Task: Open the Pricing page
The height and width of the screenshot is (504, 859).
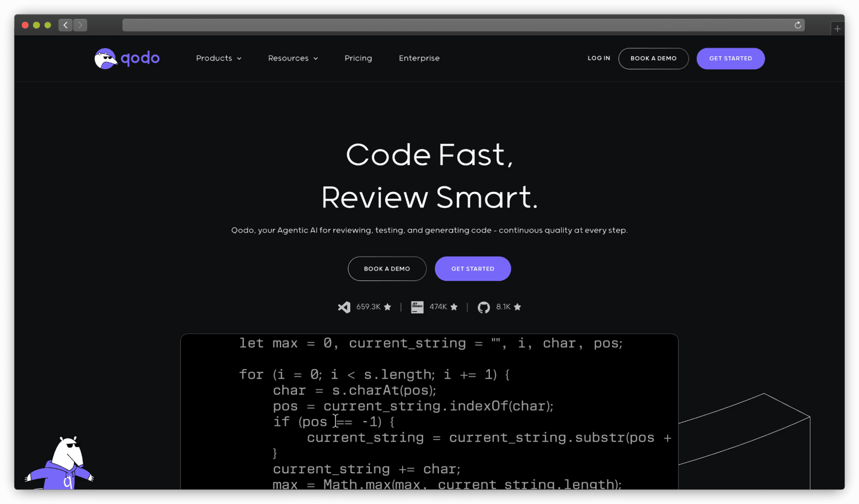Action: pyautogui.click(x=358, y=58)
